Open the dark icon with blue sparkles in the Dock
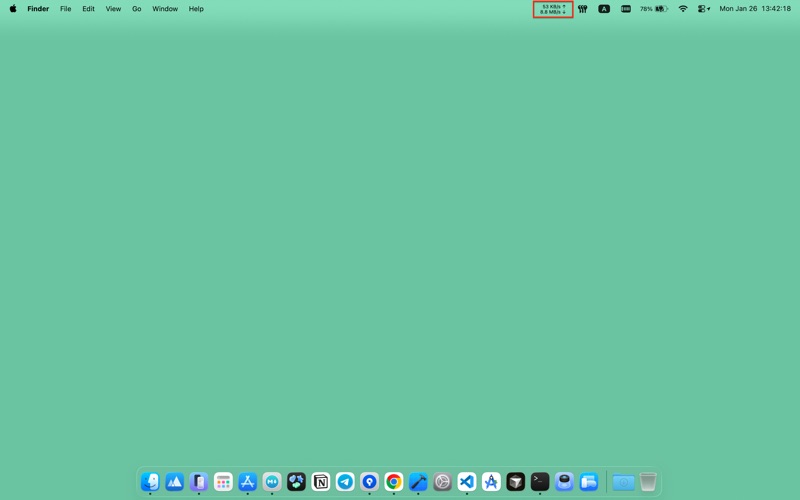800x500 pixels. point(296,482)
